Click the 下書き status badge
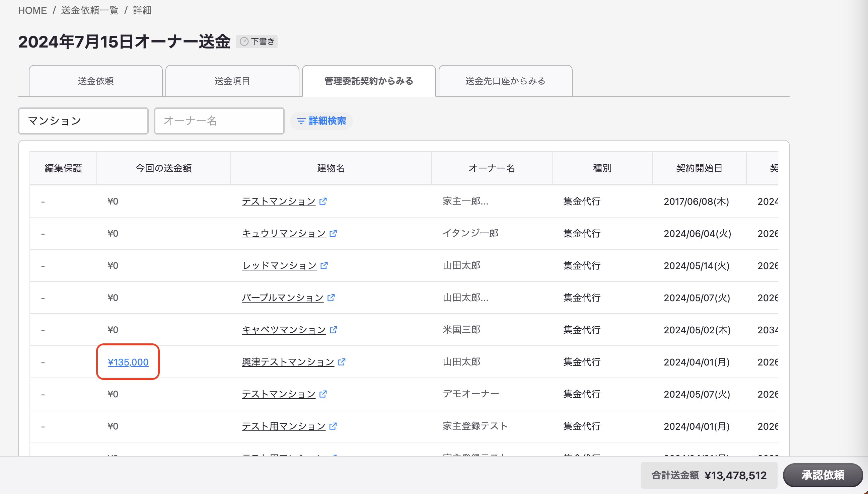 click(x=257, y=42)
